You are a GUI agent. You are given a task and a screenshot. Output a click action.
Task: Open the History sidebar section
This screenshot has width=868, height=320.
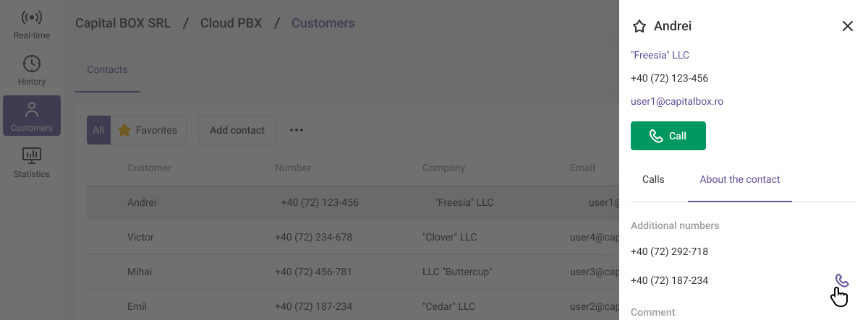click(x=32, y=70)
